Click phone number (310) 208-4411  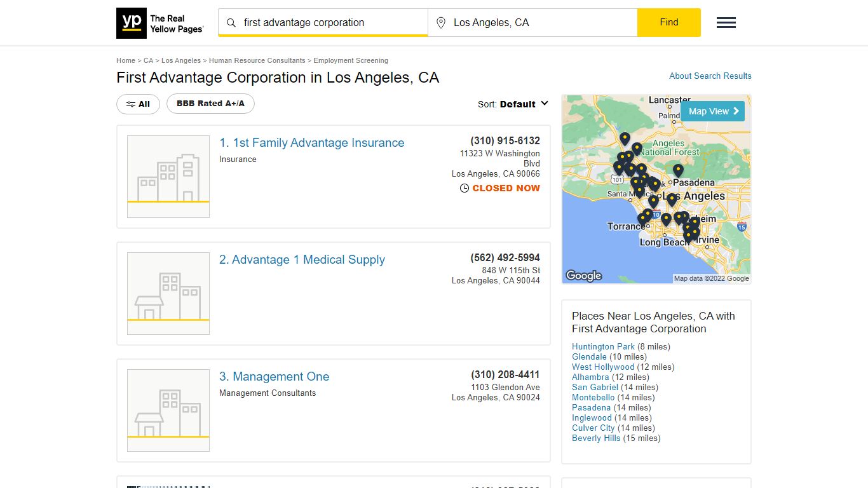pyautogui.click(x=505, y=374)
